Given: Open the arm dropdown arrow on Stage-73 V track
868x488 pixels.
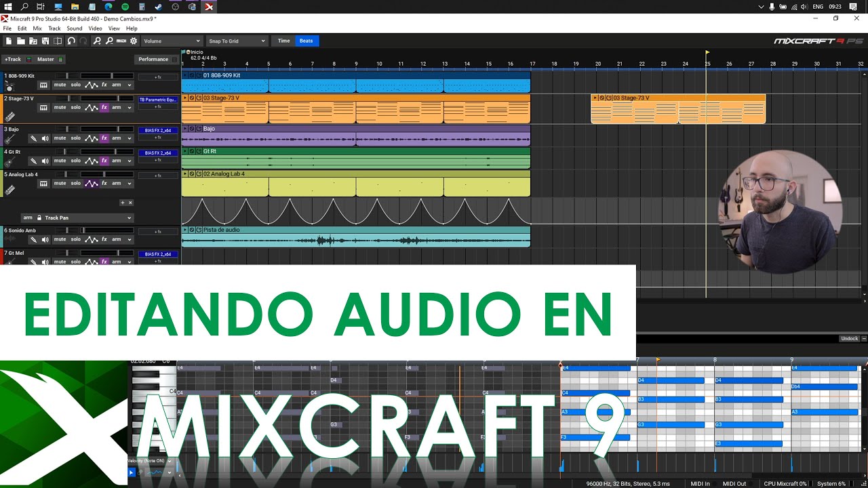Looking at the screenshot, I should coord(130,108).
